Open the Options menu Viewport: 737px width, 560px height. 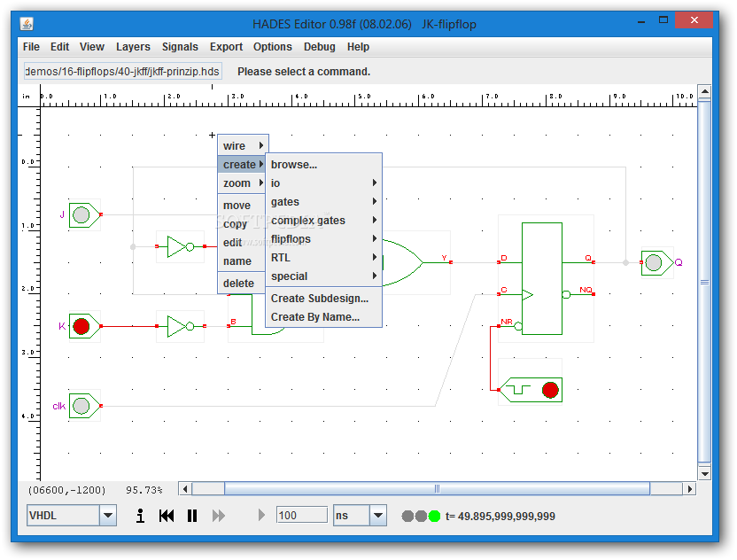(x=273, y=47)
